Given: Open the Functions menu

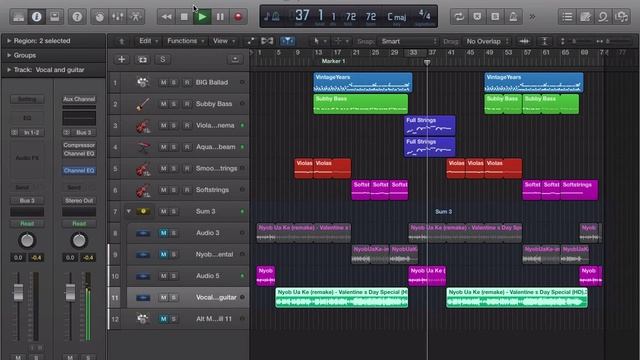Looking at the screenshot, I should pyautogui.click(x=185, y=41).
